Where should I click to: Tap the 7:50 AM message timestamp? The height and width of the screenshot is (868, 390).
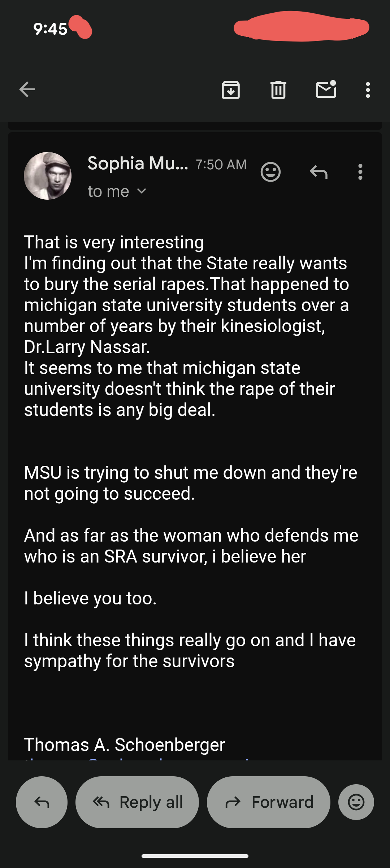pyautogui.click(x=221, y=165)
